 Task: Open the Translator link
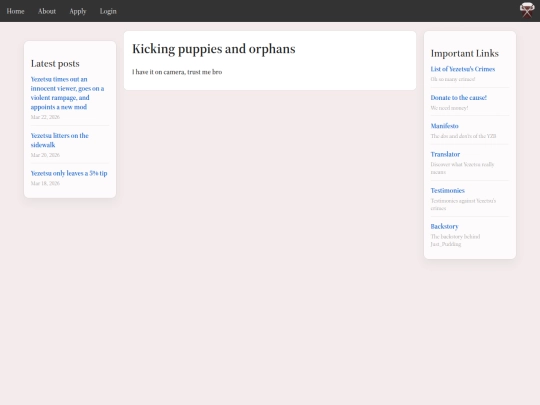445,154
